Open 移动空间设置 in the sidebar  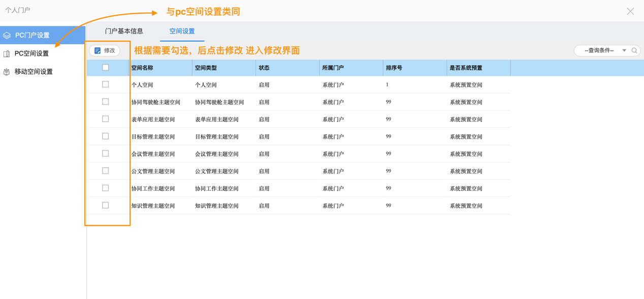pos(34,72)
